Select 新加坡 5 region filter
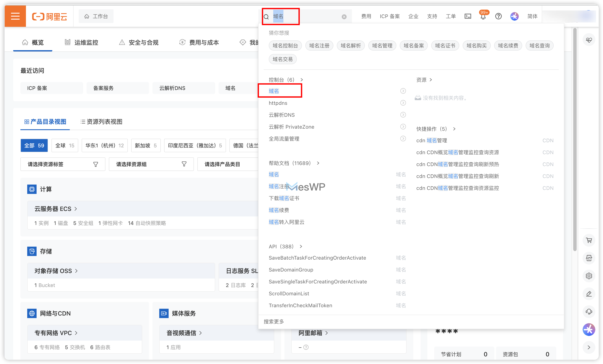This screenshot has width=603, height=364. [x=146, y=145]
